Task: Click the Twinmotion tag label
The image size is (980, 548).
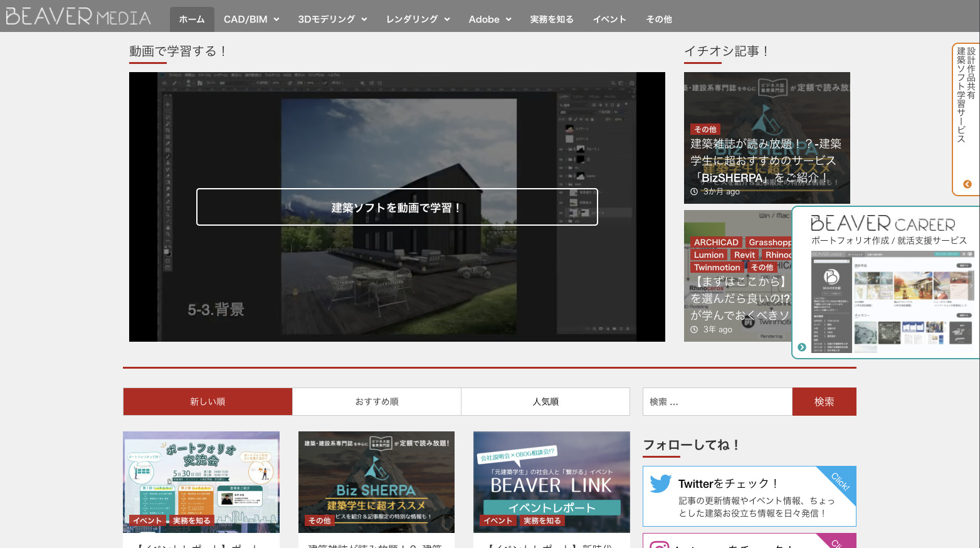Action: pos(717,267)
